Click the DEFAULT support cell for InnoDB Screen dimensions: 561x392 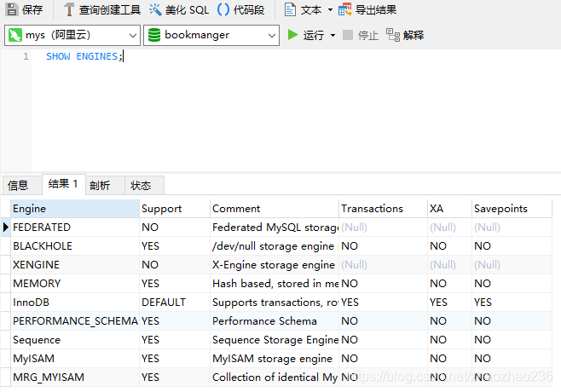[x=175, y=303]
